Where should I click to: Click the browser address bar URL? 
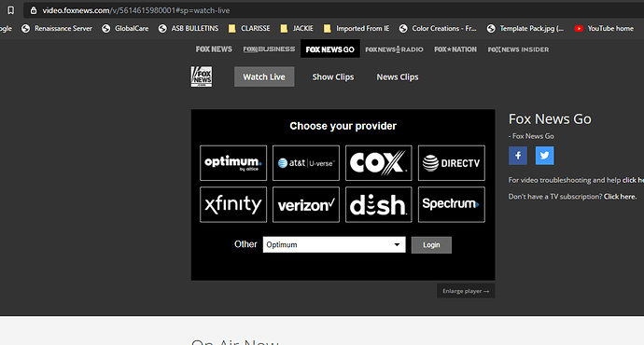136,10
